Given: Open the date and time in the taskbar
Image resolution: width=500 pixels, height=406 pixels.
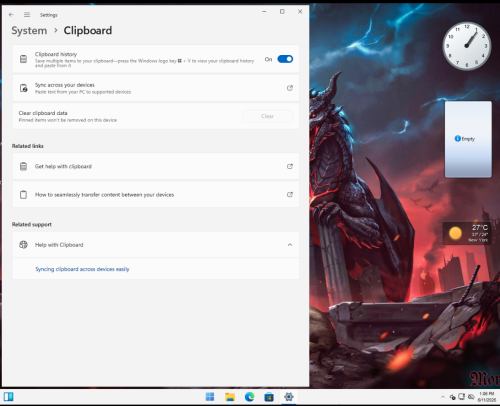Looking at the screenshot, I should (486, 397).
